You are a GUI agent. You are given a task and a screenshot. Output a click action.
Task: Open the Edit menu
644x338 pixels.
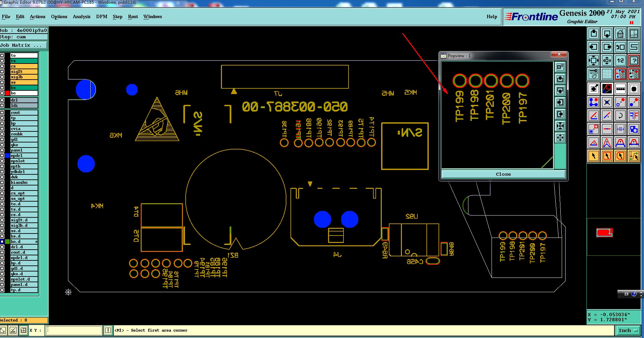point(20,16)
